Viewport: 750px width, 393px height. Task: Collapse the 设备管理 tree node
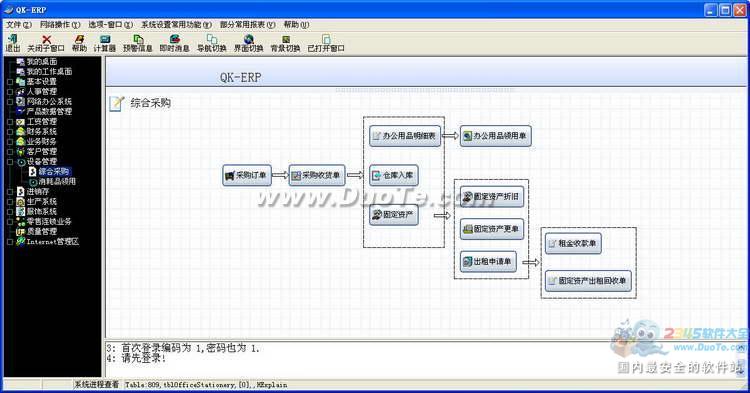(10, 162)
